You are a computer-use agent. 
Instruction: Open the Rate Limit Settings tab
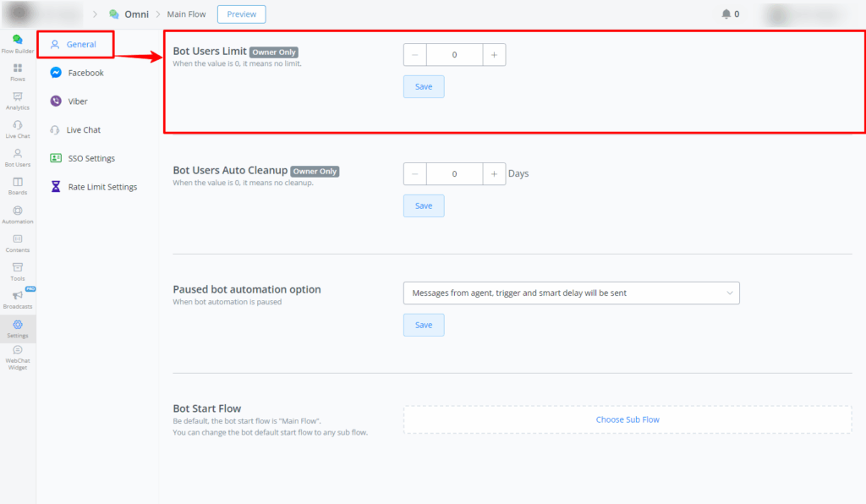coord(101,187)
